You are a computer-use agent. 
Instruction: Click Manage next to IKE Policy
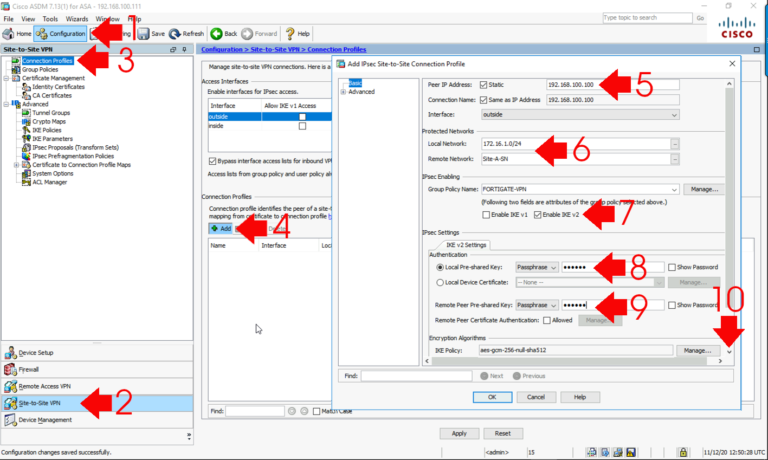click(697, 351)
